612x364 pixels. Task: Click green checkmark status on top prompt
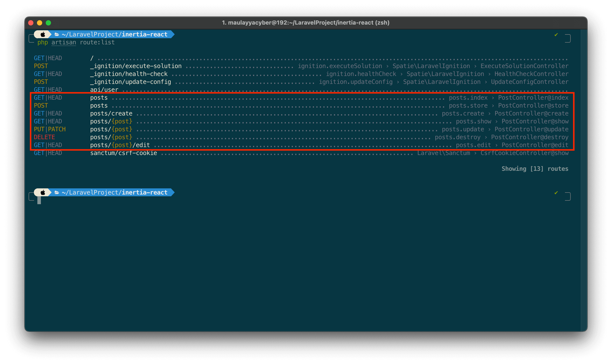(556, 35)
